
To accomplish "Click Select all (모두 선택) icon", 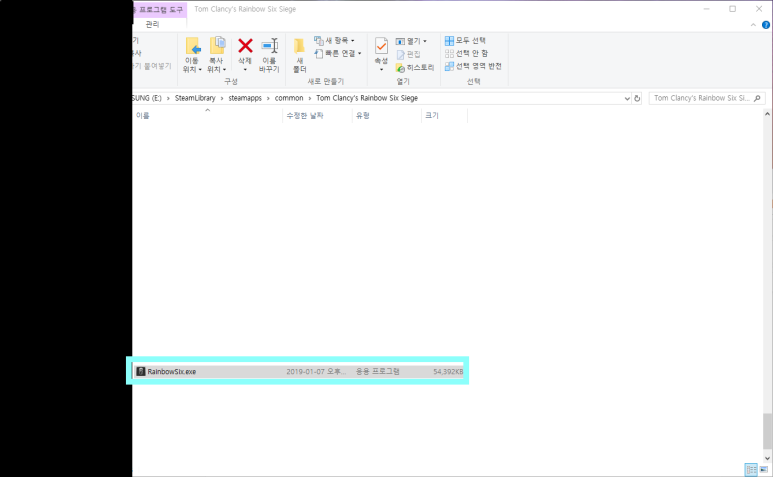I will click(x=449, y=40).
